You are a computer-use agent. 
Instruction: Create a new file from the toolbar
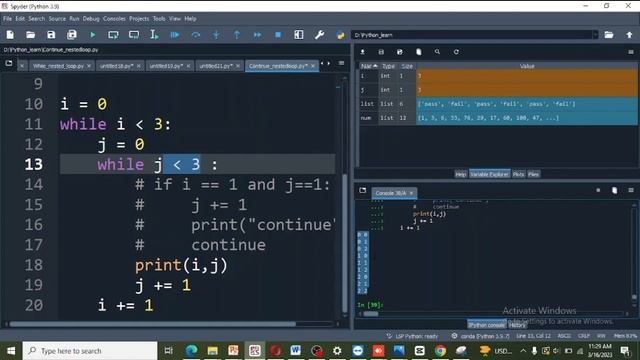[x=10, y=35]
